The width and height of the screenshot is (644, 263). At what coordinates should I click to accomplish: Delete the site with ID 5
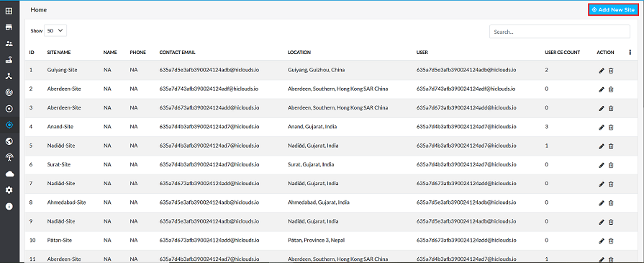611,146
